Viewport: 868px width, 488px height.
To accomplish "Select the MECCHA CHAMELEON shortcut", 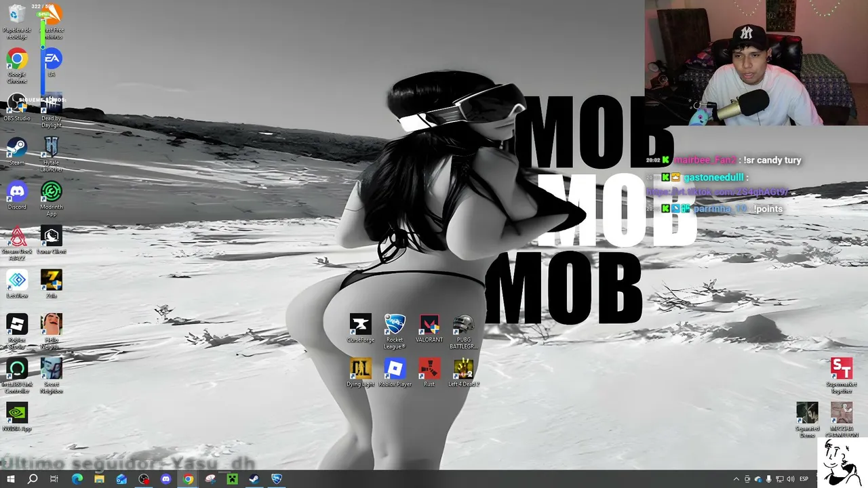I will [x=842, y=420].
